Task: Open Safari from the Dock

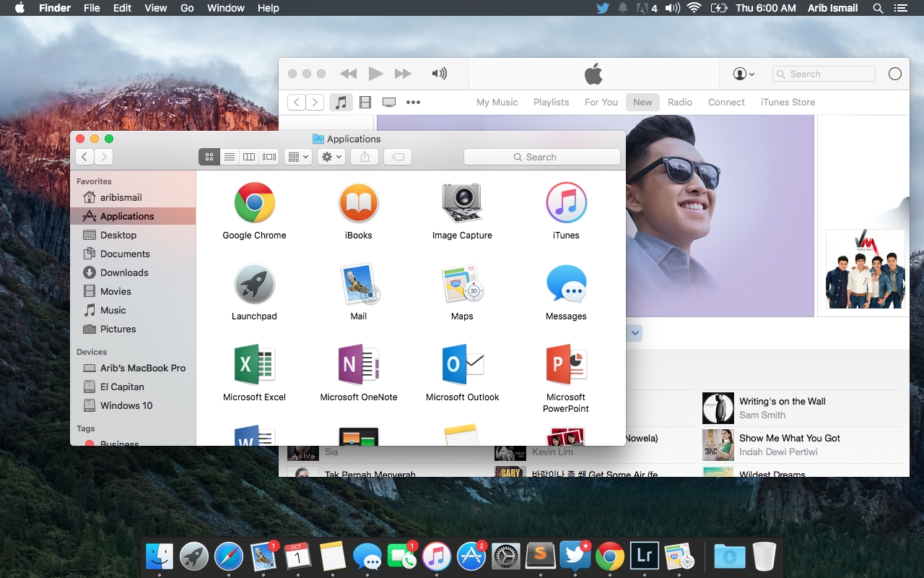Action: click(229, 556)
